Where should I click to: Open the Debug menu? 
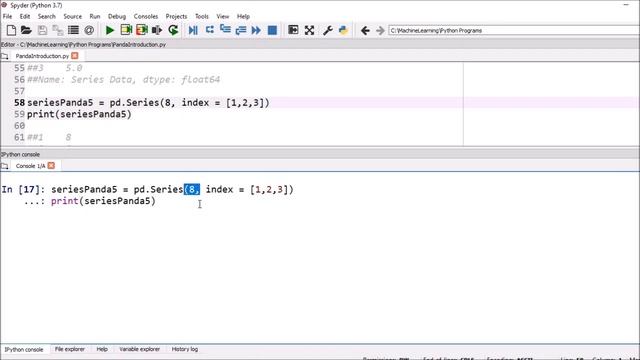117,16
